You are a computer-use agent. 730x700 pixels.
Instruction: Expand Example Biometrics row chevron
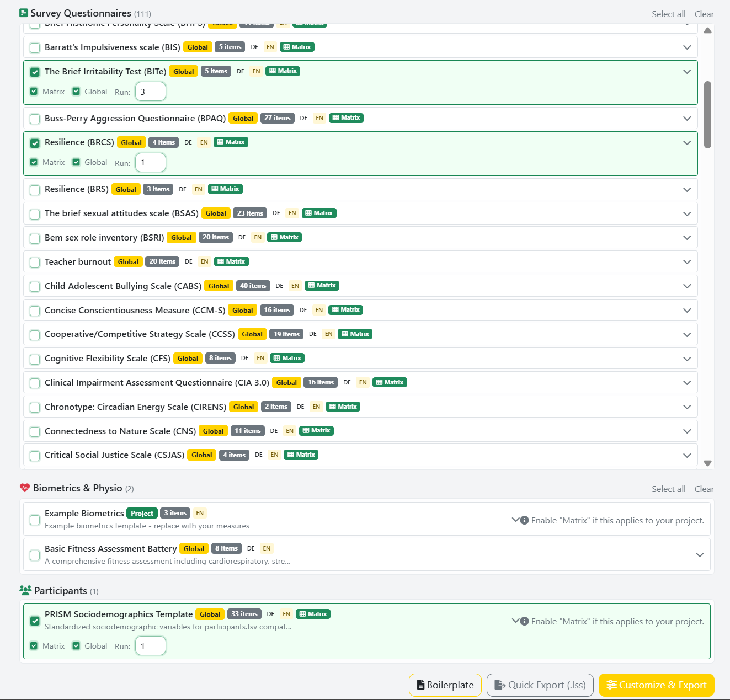point(516,520)
